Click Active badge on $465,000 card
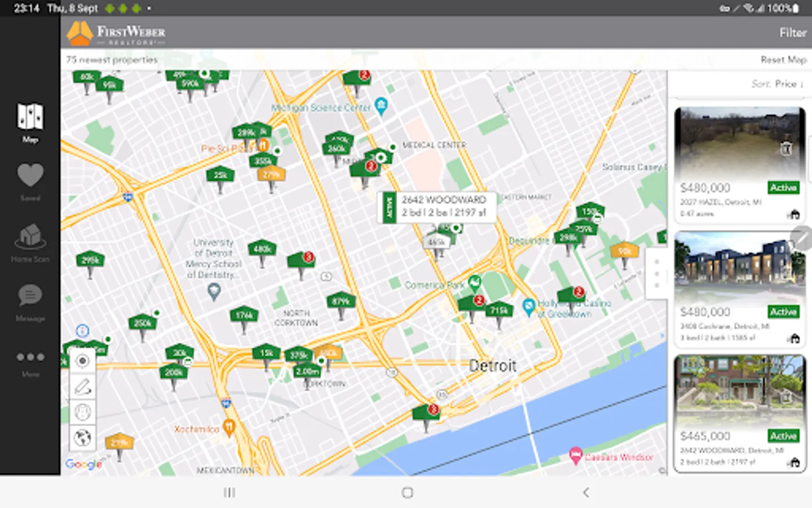Image resolution: width=812 pixels, height=508 pixels. tap(783, 436)
